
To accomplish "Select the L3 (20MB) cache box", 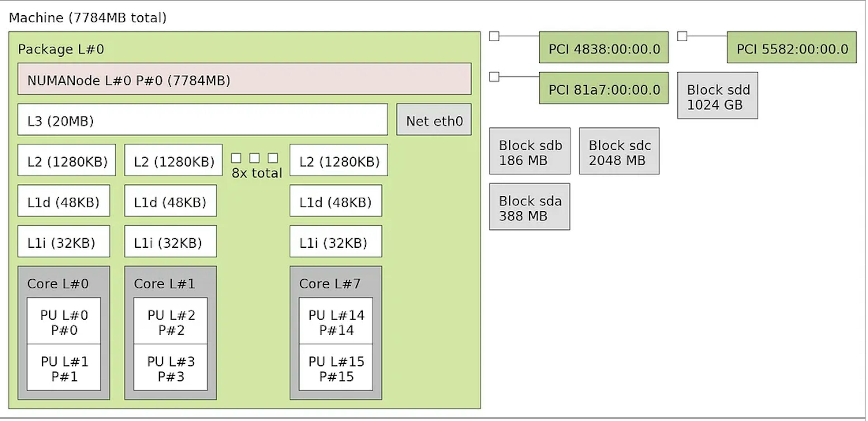I will click(203, 119).
